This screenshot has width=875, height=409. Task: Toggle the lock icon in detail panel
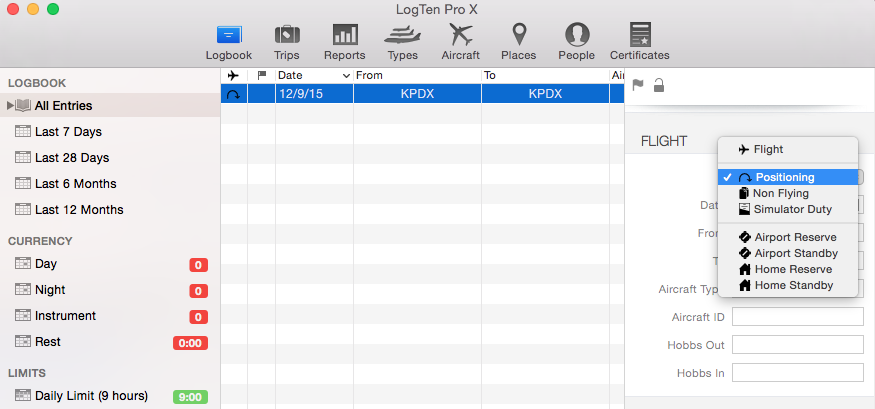point(659,85)
